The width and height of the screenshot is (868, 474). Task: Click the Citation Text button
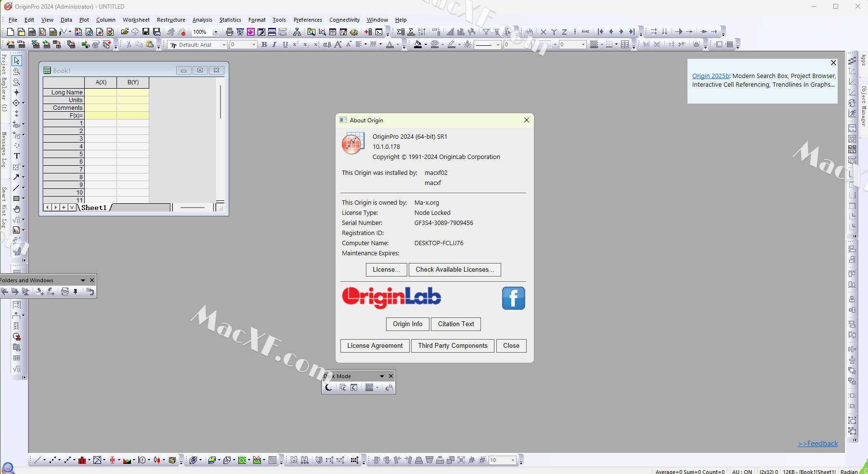456,324
